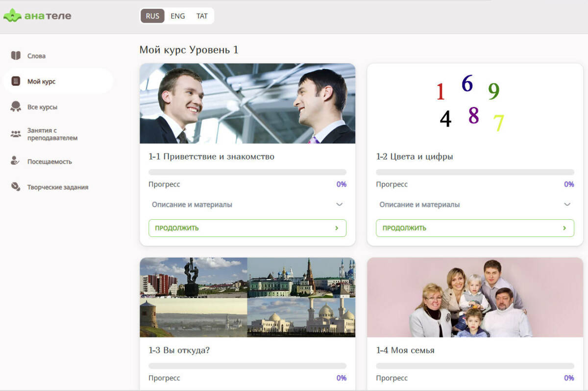The width and height of the screenshot is (588, 391).
Task: Click the Anatele logo icon
Action: click(12, 16)
